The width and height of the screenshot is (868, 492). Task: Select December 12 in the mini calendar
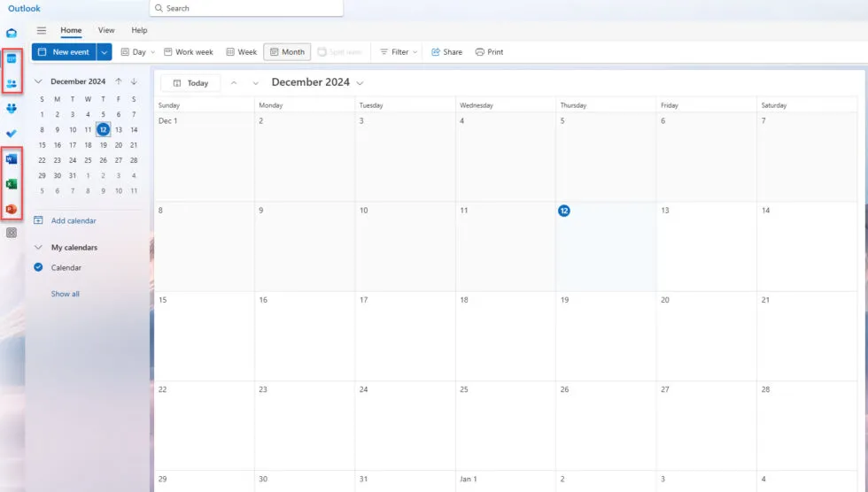click(103, 129)
